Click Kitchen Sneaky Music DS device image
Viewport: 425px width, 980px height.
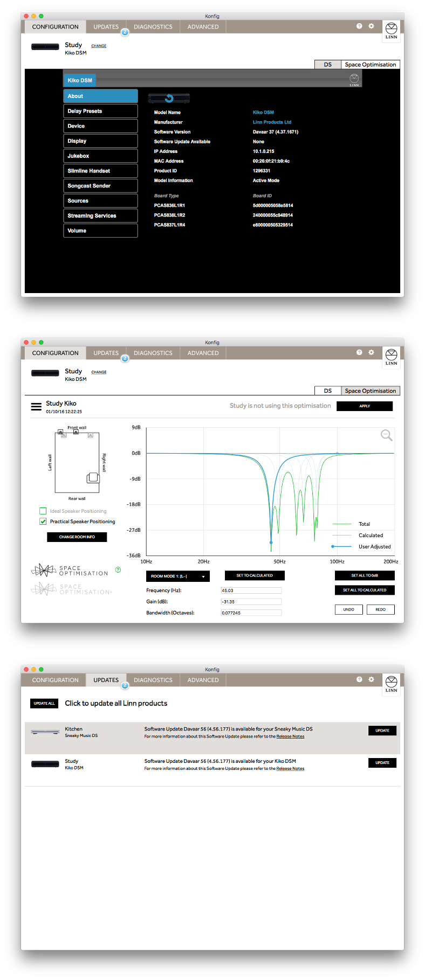45,732
